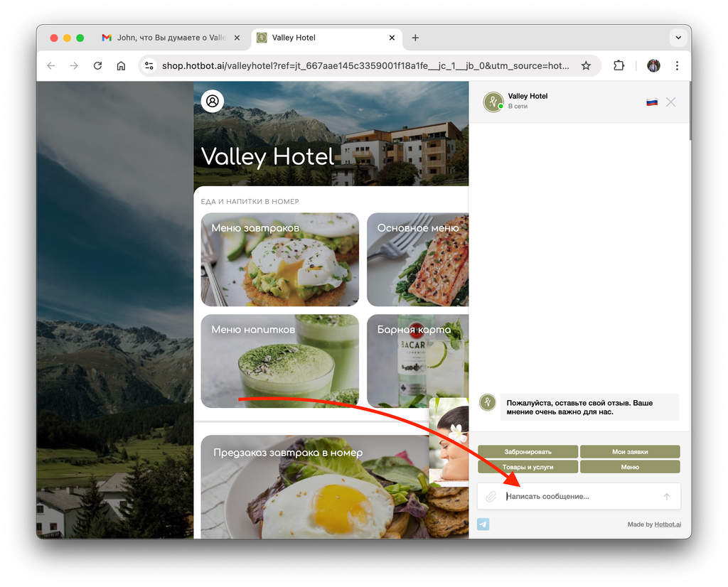The width and height of the screenshot is (728, 587).
Task: Expand the tab search dropdown
Action: (678, 38)
